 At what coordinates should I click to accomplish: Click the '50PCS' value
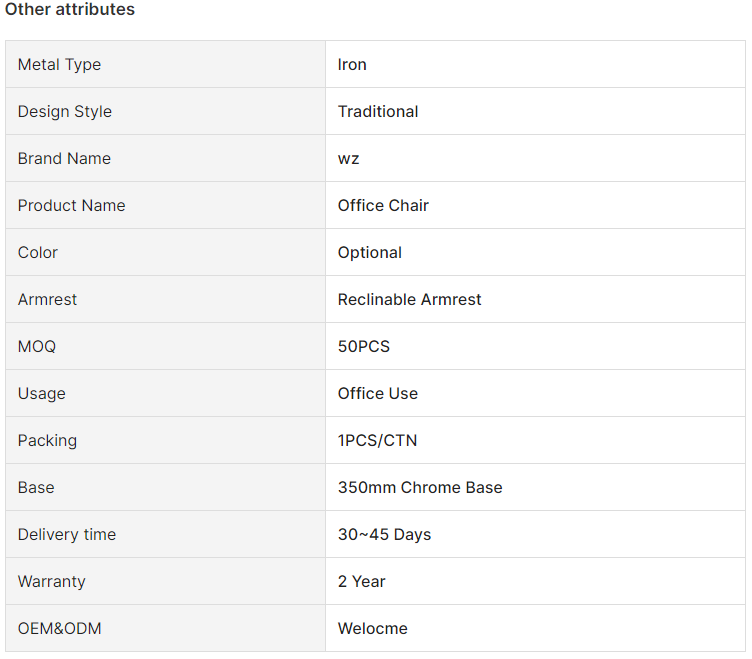[364, 346]
